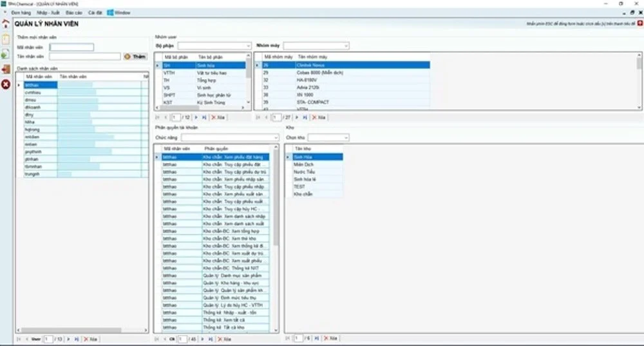Open the Nhập - Xuất menu
This screenshot has width=644, height=346.
[x=48, y=13]
